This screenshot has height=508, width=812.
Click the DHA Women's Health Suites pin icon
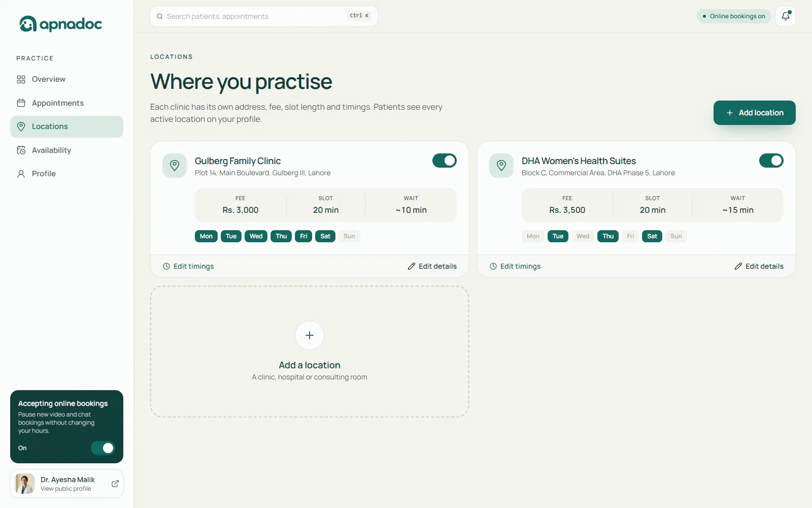(x=501, y=166)
